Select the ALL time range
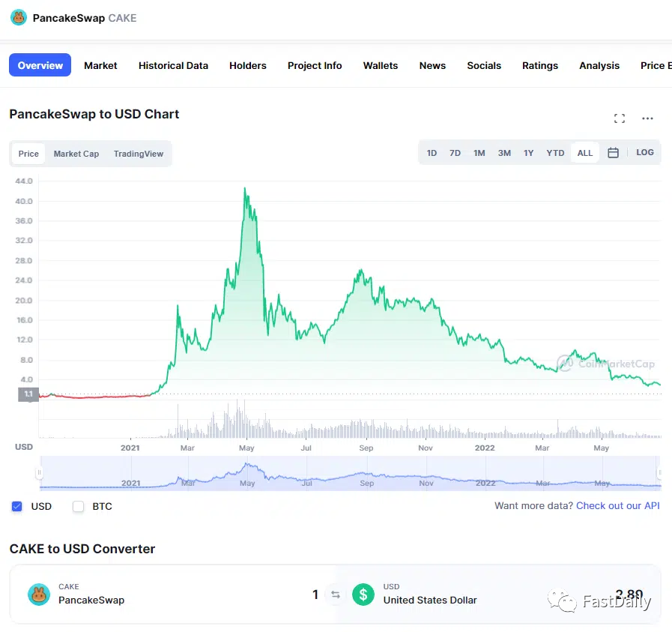Image resolution: width=672 pixels, height=632 pixels. click(x=584, y=153)
